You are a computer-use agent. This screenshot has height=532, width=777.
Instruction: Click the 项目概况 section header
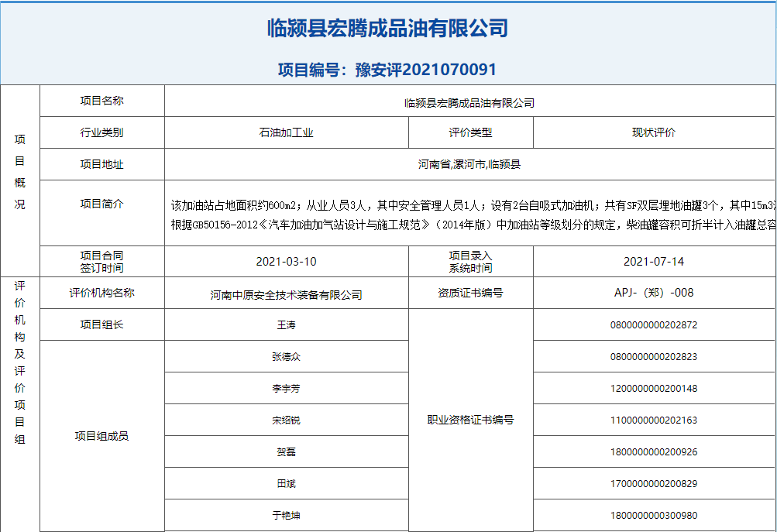click(20, 171)
